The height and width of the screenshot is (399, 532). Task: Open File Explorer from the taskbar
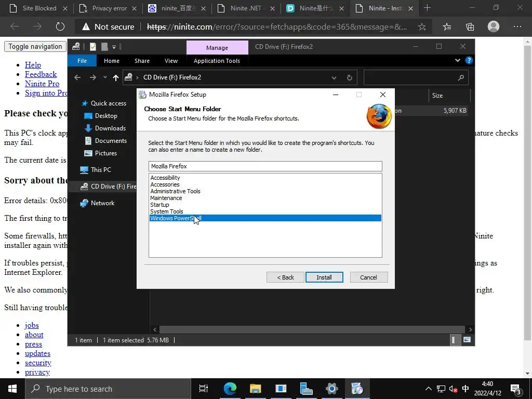tap(255, 389)
